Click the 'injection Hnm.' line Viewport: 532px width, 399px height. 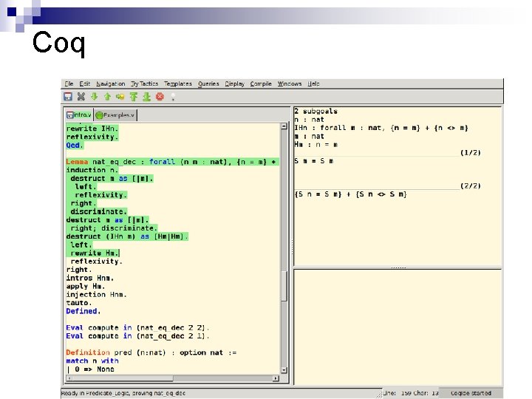(x=96, y=295)
